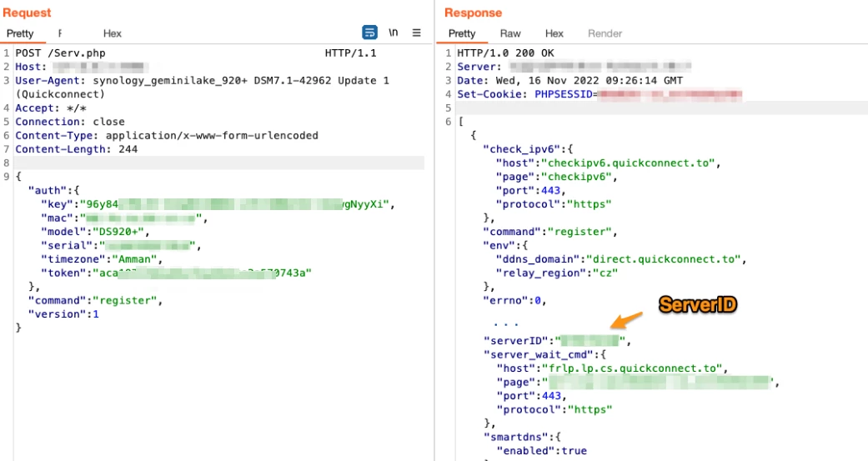Toggle the Request pretty-print formatting icon
Screen dimensions: 868x461
point(369,33)
